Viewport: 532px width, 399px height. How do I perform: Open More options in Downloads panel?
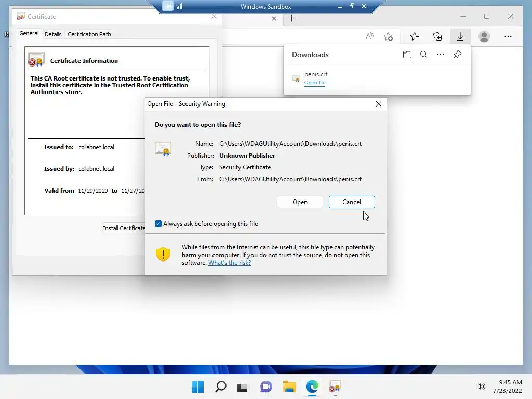[441, 54]
